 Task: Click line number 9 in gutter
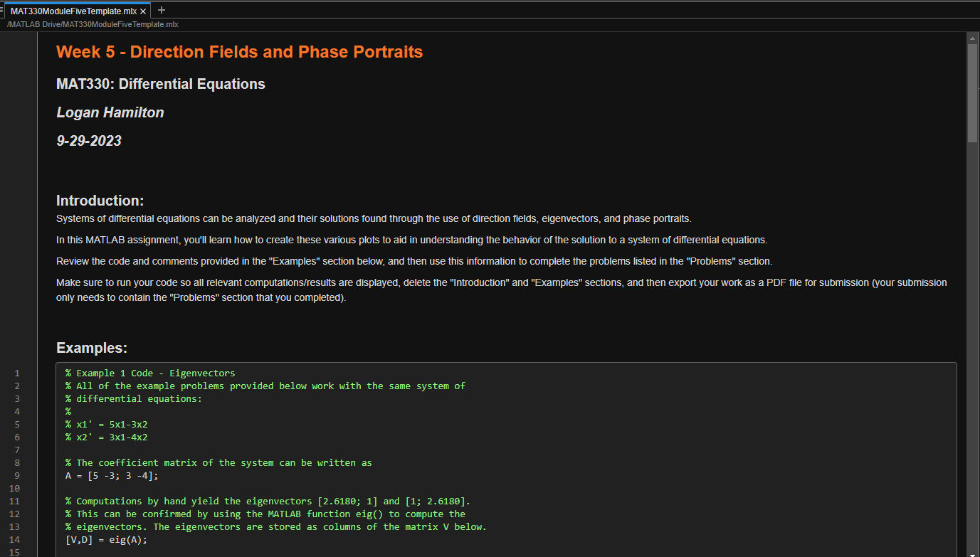pos(18,475)
